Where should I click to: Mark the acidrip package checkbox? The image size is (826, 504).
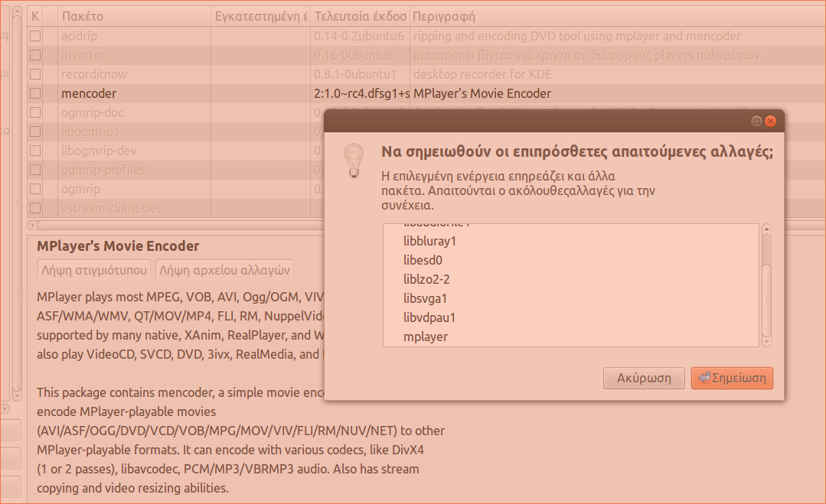[35, 36]
